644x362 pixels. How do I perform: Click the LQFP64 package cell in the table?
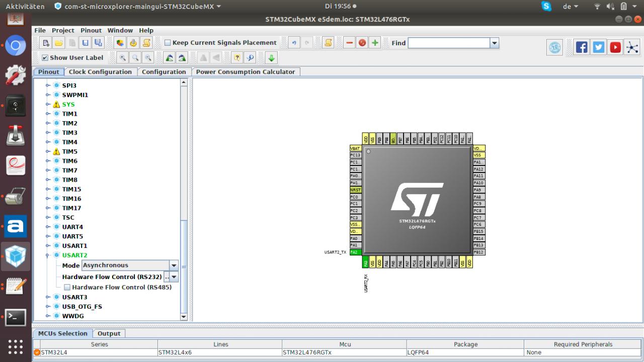(x=465, y=352)
